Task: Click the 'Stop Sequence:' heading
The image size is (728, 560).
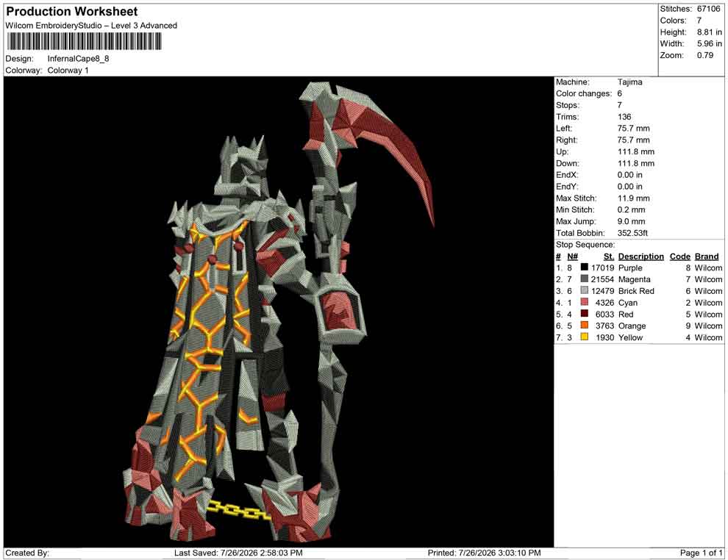Action: tap(585, 245)
